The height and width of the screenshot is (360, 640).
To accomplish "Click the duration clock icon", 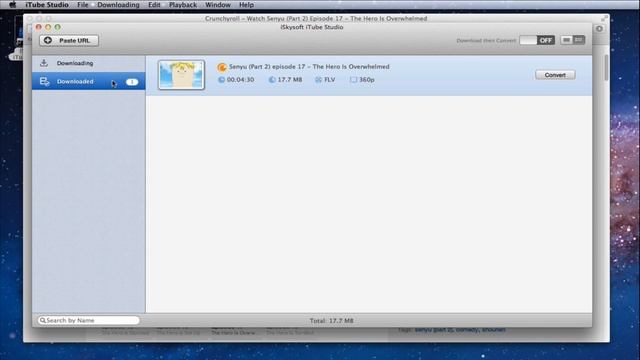I will pos(221,80).
